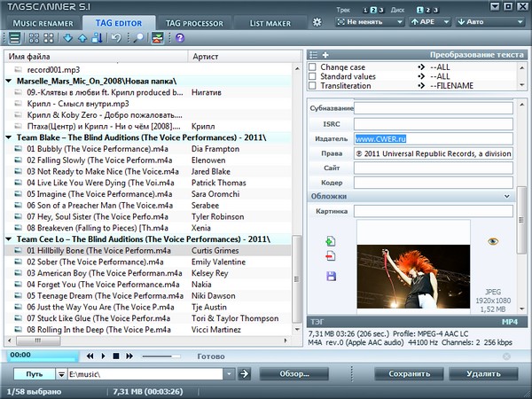Enable the Change case checkbox
Image resolution: width=532 pixels, height=399 pixels.
pyautogui.click(x=312, y=67)
